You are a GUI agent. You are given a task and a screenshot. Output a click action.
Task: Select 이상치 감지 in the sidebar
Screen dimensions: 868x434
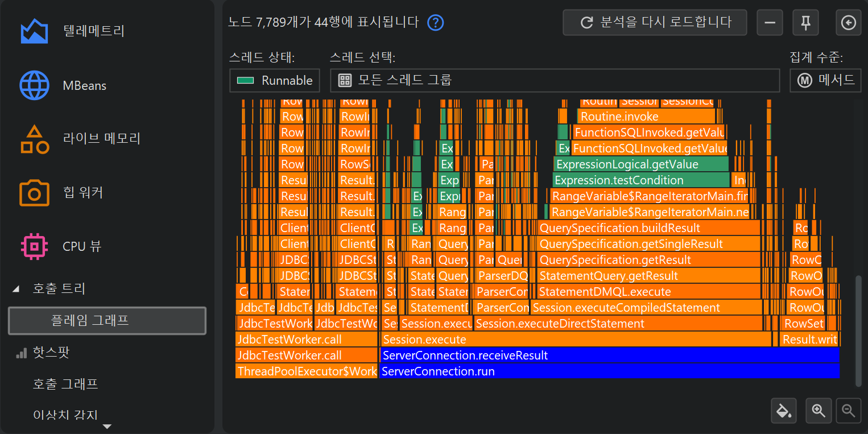[x=65, y=415]
